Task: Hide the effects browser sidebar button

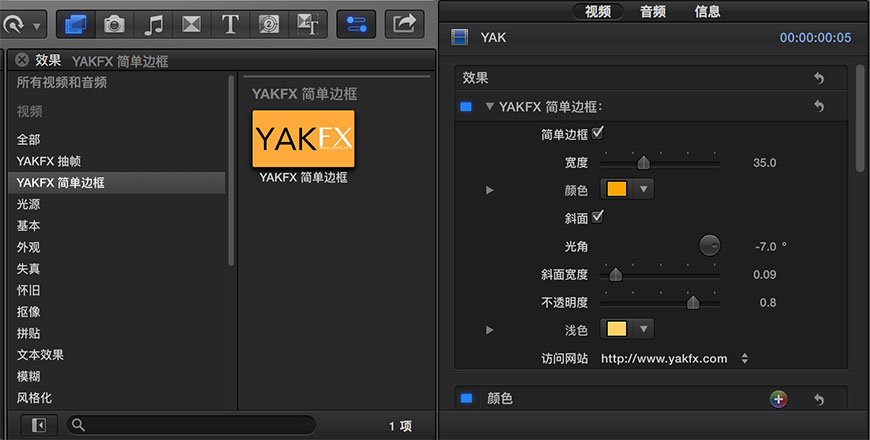Action: [39, 425]
